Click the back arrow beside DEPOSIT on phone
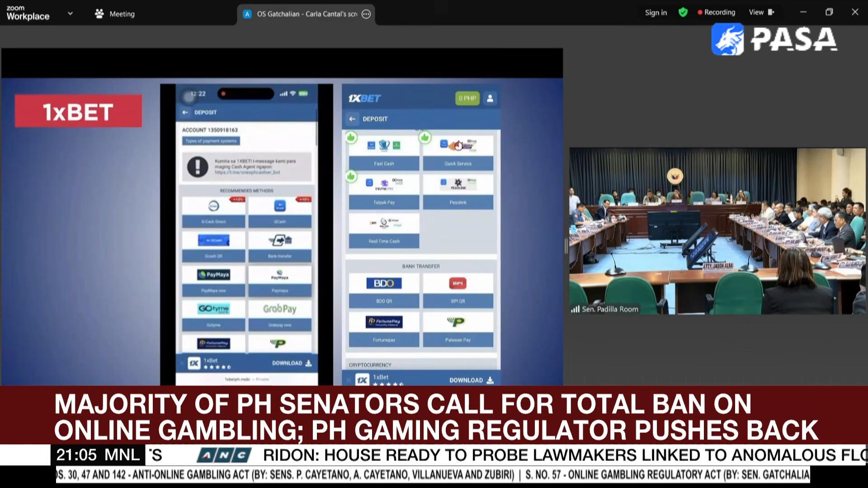868x488 pixels. 185,112
